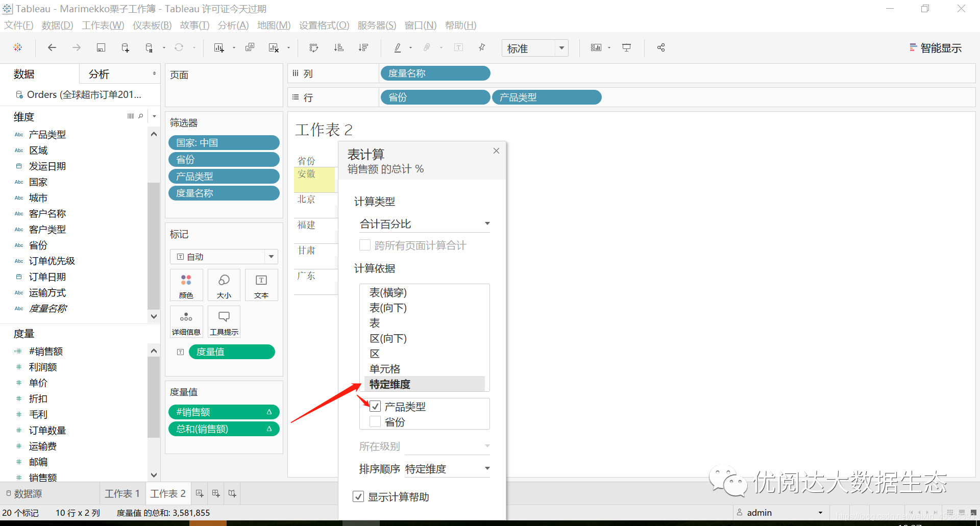This screenshot has width=980, height=526.
Task: Open the 分析(A) menu
Action: pyautogui.click(x=233, y=25)
